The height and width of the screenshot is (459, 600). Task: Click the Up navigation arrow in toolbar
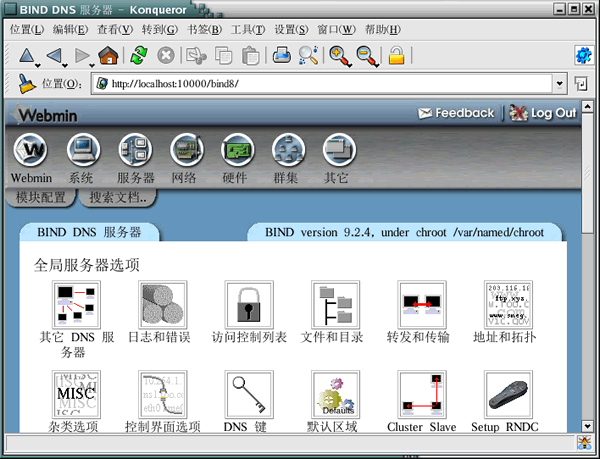(26, 55)
